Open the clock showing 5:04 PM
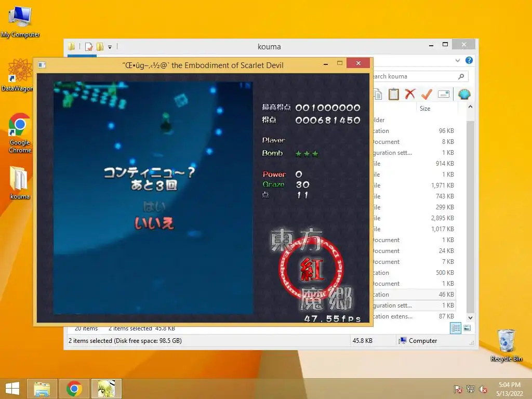The height and width of the screenshot is (399, 532). [509, 389]
